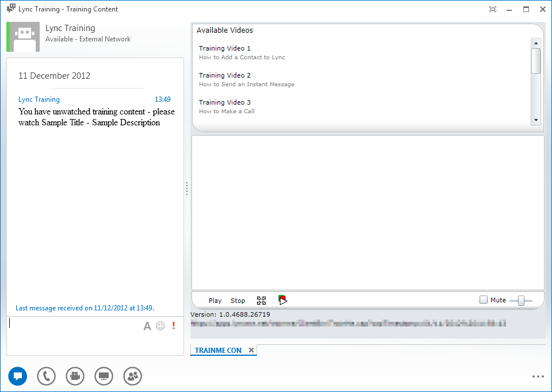The height and width of the screenshot is (392, 552).
Task: Select Training Video 1
Action: point(225,48)
